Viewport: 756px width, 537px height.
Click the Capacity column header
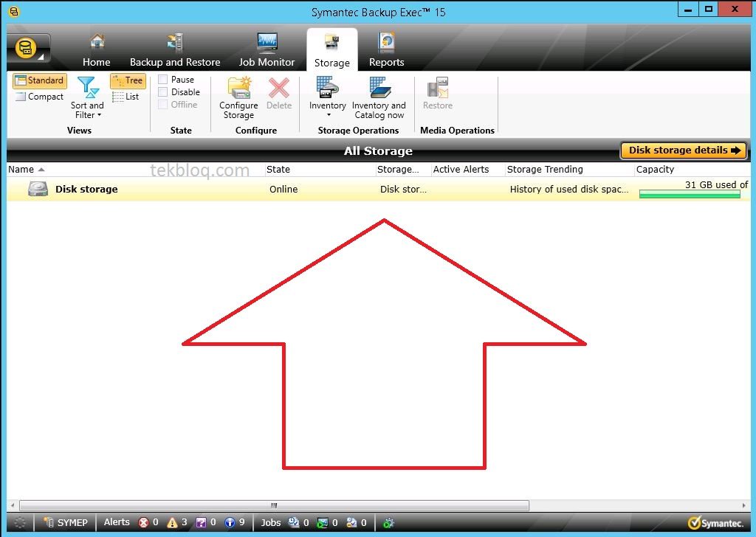coord(692,170)
